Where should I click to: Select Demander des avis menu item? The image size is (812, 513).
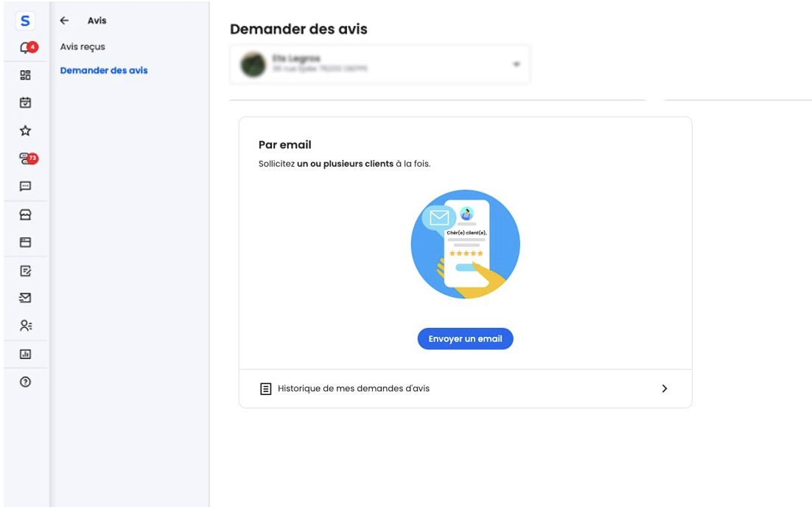pos(104,71)
